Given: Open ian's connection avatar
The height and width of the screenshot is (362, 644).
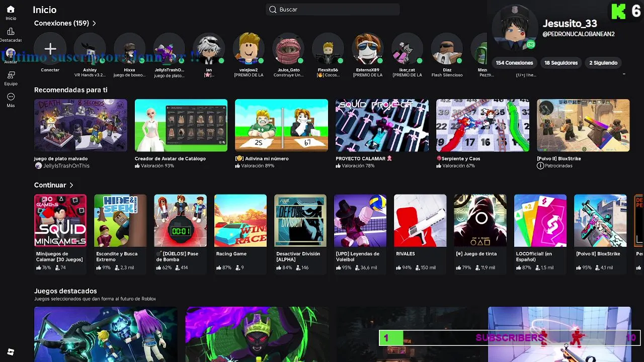Looking at the screenshot, I should point(209,49).
